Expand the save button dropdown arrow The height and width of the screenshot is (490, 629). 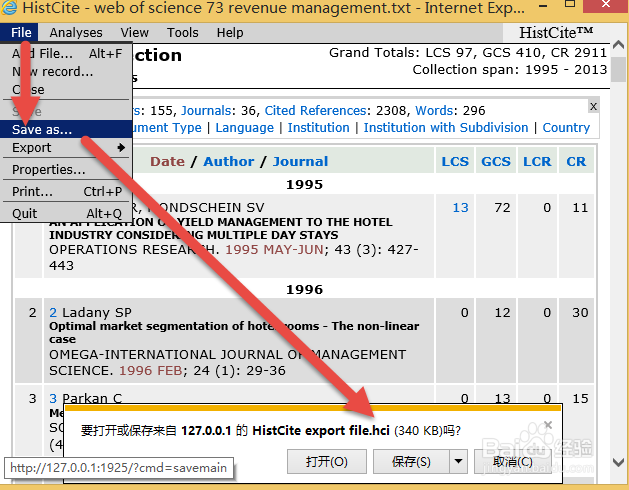[x=458, y=462]
